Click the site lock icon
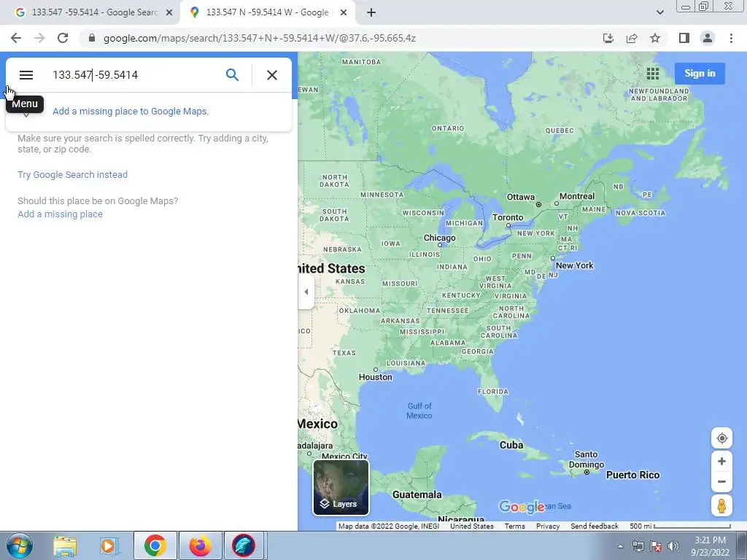The height and width of the screenshot is (560, 747). 91,38
